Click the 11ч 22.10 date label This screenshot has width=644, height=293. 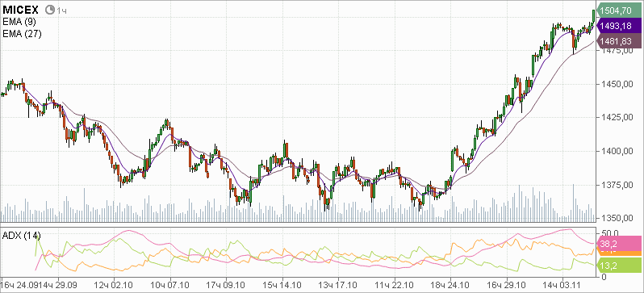(x=395, y=285)
